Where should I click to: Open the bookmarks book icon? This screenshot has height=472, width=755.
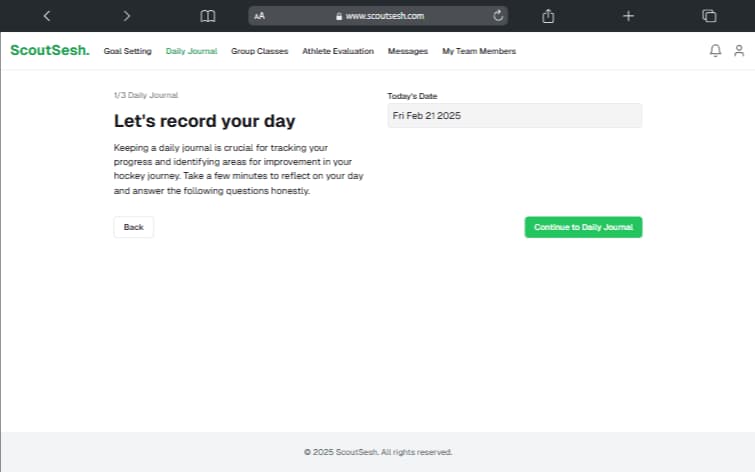208,16
